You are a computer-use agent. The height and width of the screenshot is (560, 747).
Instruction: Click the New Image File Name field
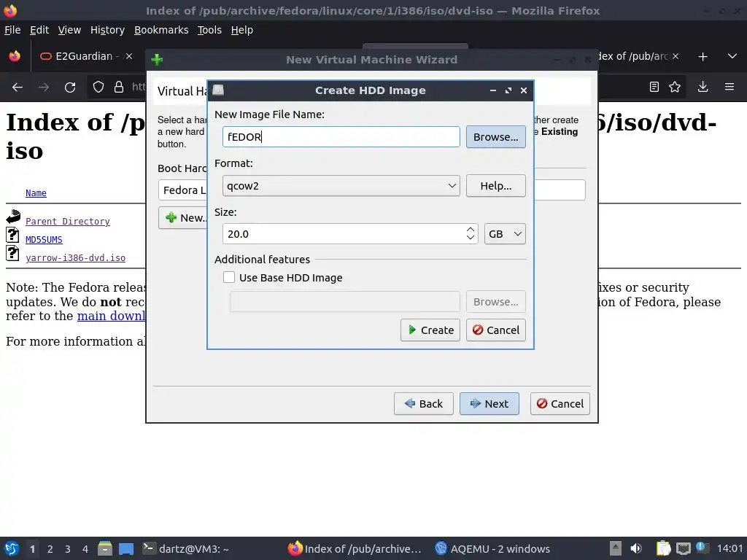[341, 136]
